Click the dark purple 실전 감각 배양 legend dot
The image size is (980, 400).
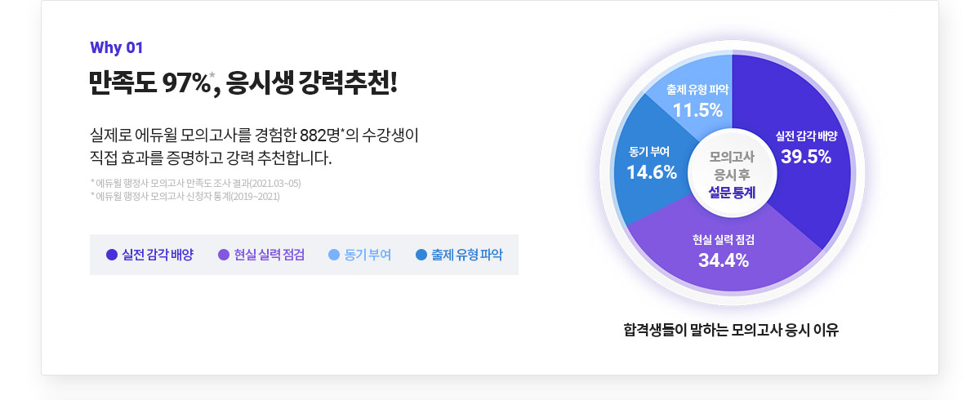(x=113, y=255)
